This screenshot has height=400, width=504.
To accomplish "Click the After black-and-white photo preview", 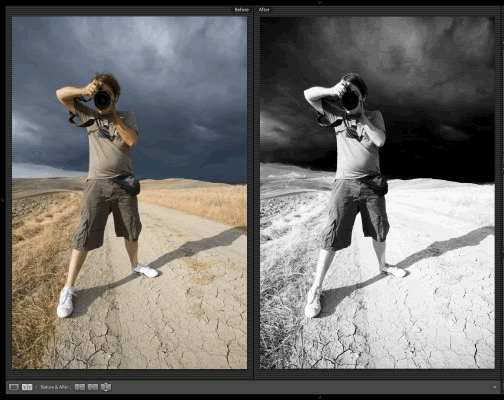I will (377, 193).
